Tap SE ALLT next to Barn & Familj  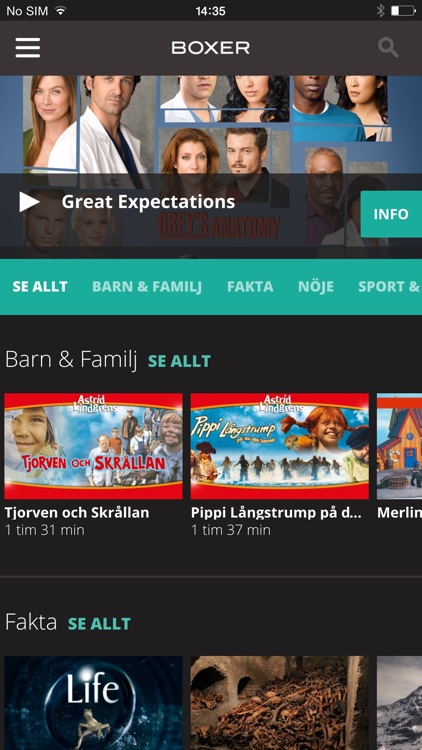point(179,361)
